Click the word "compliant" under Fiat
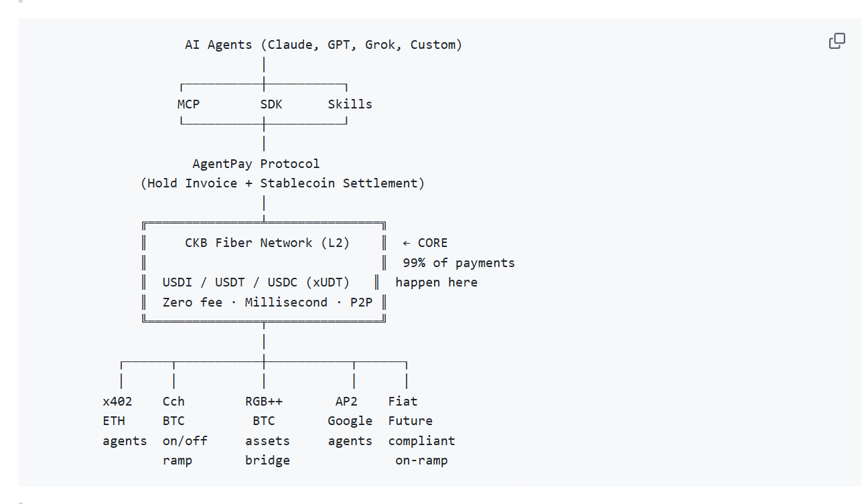This screenshot has width=866, height=504. tap(421, 441)
